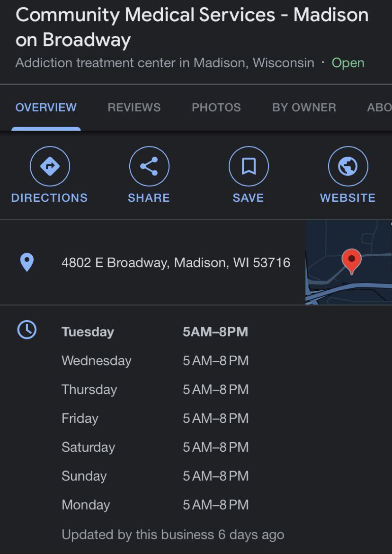Viewport: 392px width, 554px height.
Task: Collapse hours list via Tuesday row
Action: pos(155,332)
